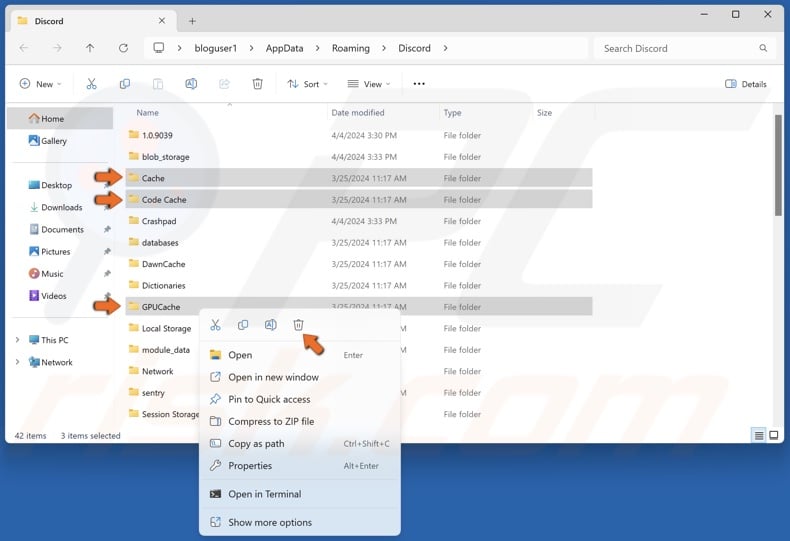
Task: Expand Network in navigation pane
Action: [18, 362]
